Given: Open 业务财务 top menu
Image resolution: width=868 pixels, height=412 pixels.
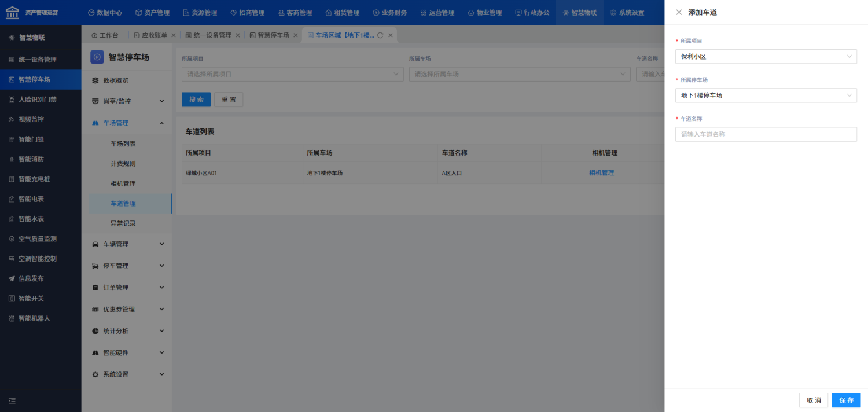Looking at the screenshot, I should click(389, 13).
